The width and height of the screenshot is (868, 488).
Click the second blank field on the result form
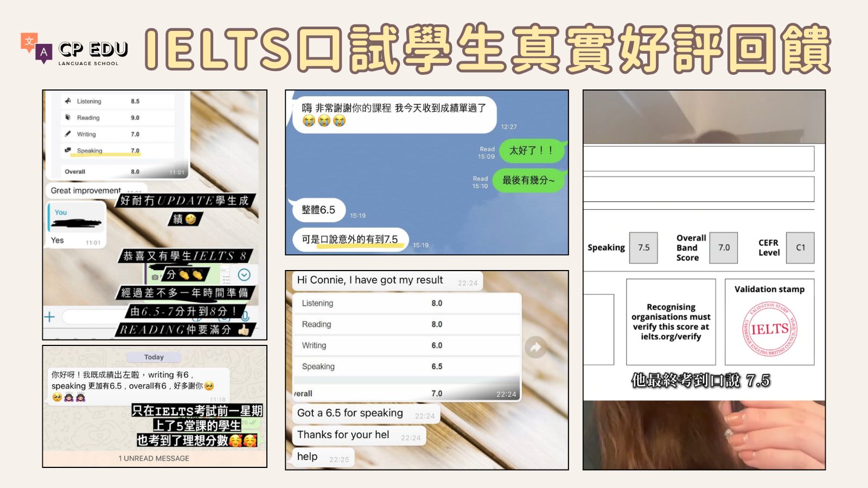pyautogui.click(x=699, y=189)
